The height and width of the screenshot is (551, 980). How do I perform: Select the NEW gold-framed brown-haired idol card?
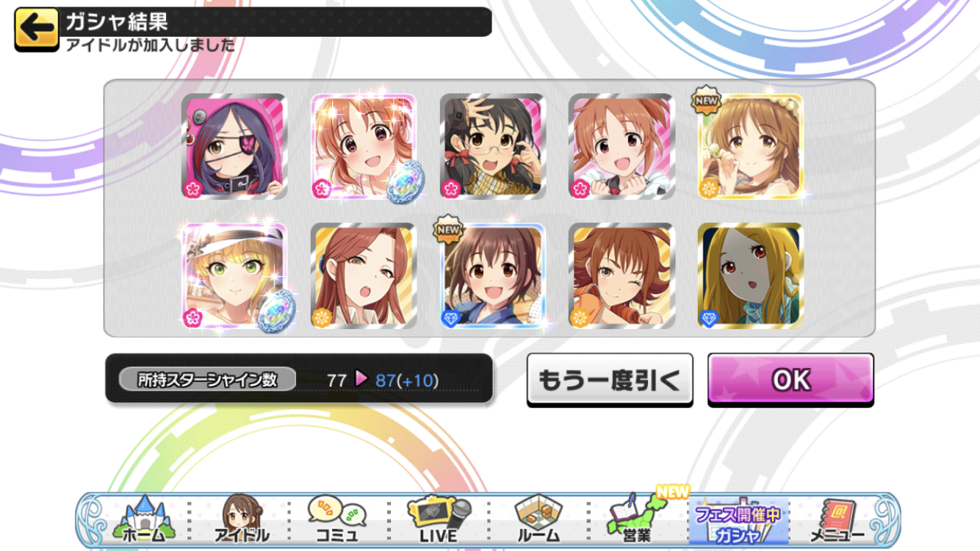point(750,146)
